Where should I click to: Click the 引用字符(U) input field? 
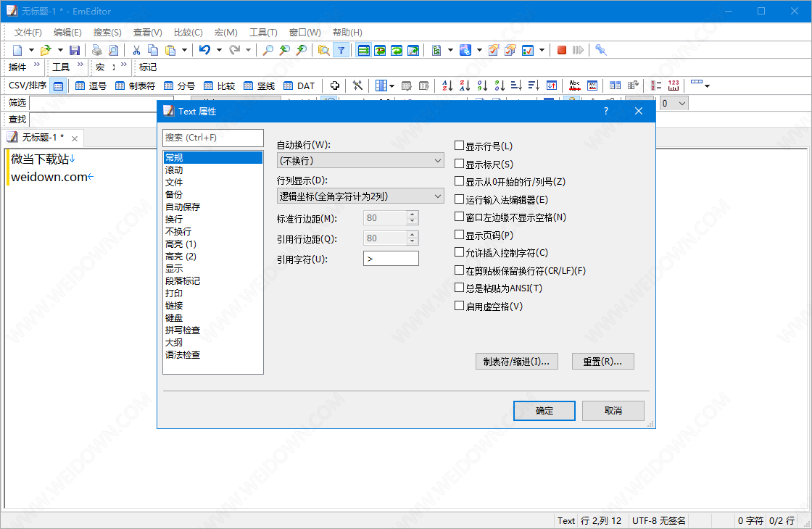pos(391,259)
